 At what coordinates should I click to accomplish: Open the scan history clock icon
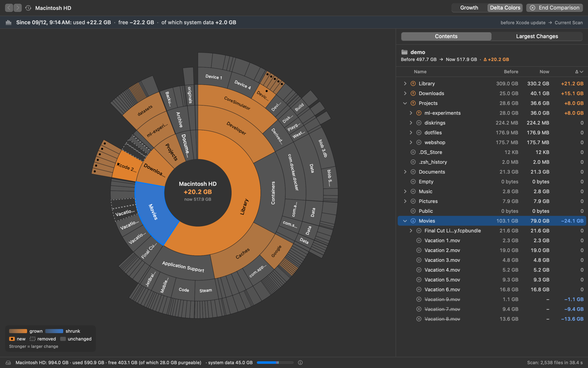28,8
